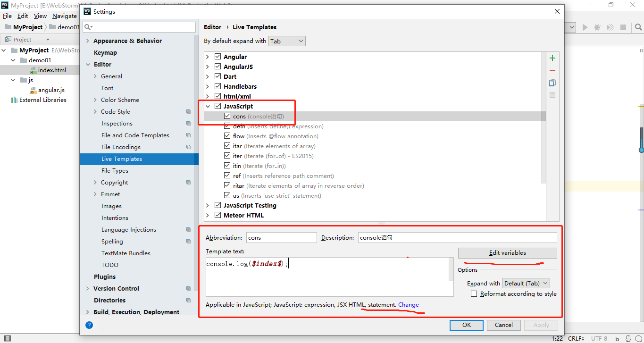
Task: Click the index.html file icon in project tree
Action: point(33,70)
